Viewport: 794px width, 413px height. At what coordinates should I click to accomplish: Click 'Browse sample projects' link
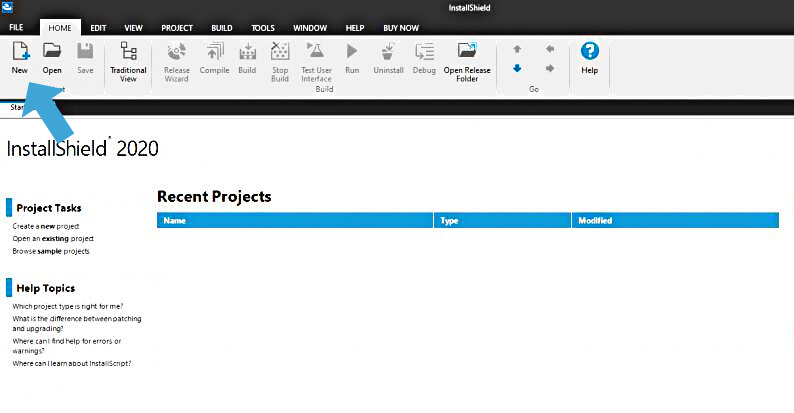[51, 251]
